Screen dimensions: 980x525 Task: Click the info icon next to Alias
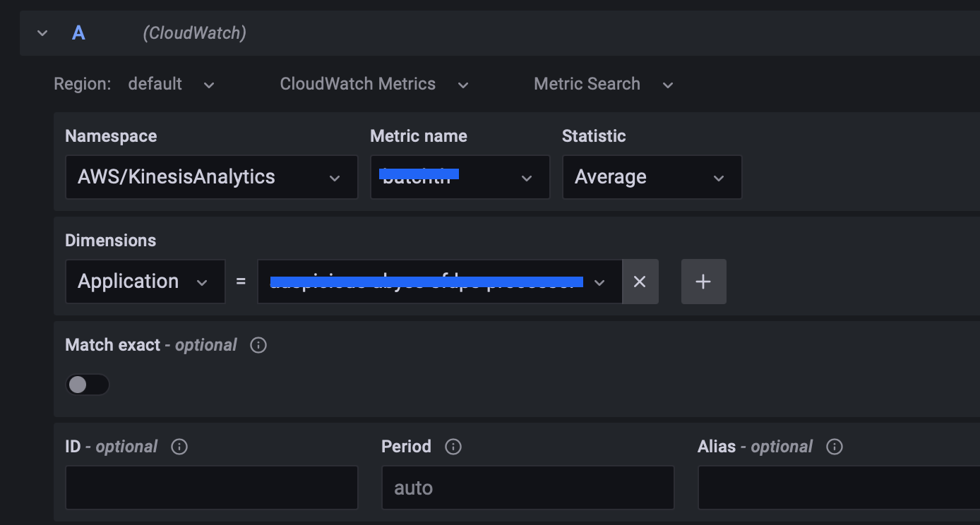click(834, 447)
